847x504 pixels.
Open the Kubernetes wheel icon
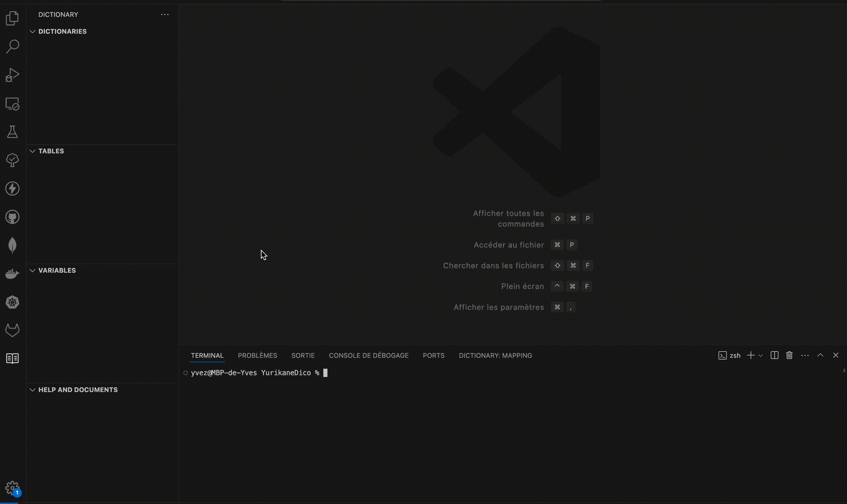click(12, 302)
